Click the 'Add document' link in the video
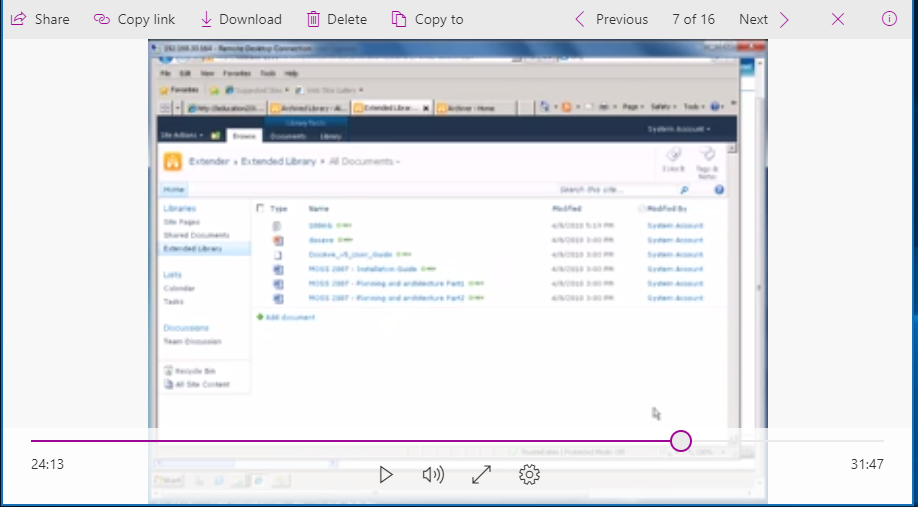 pyautogui.click(x=286, y=317)
